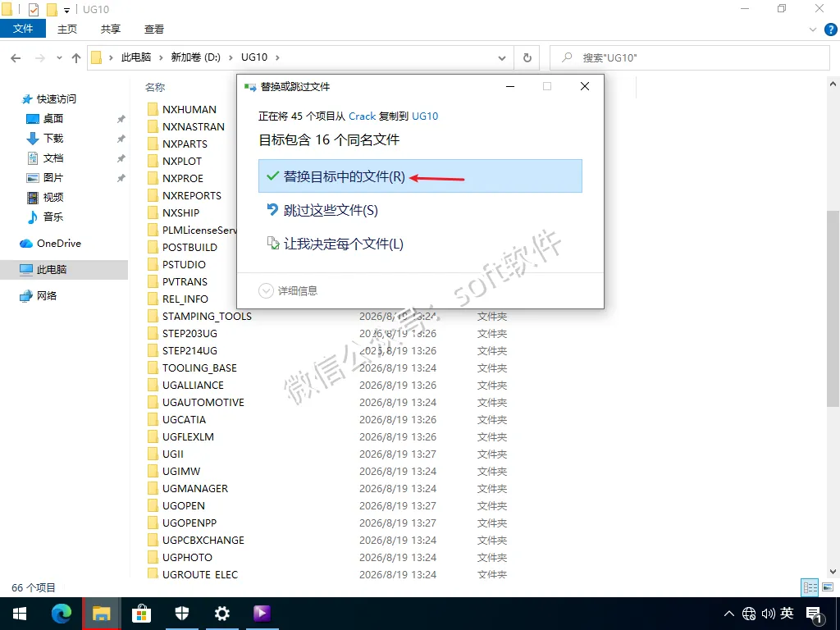Select 网络 in navigation pane
840x630 pixels.
[47, 295]
